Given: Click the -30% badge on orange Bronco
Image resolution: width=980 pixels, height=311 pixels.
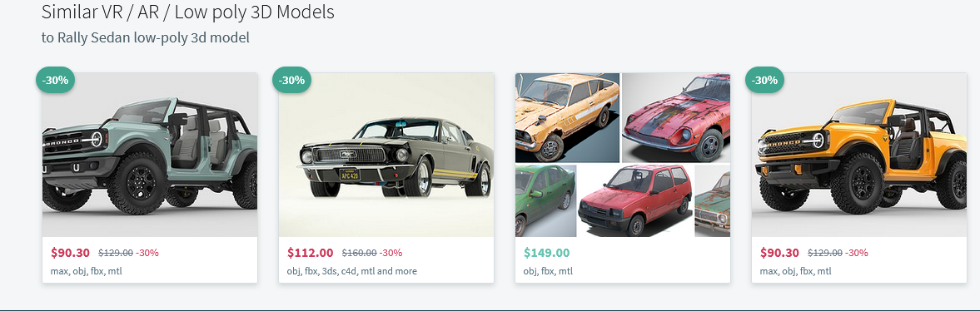Looking at the screenshot, I should point(764,80).
